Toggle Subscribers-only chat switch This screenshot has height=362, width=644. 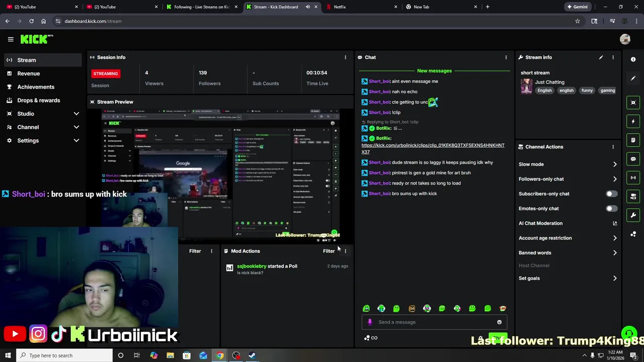(x=611, y=194)
